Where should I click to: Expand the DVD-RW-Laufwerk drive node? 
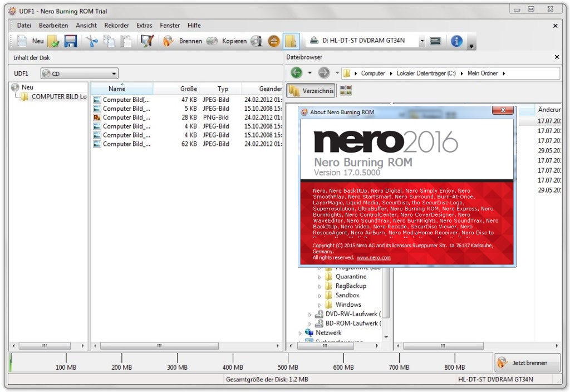click(309, 315)
